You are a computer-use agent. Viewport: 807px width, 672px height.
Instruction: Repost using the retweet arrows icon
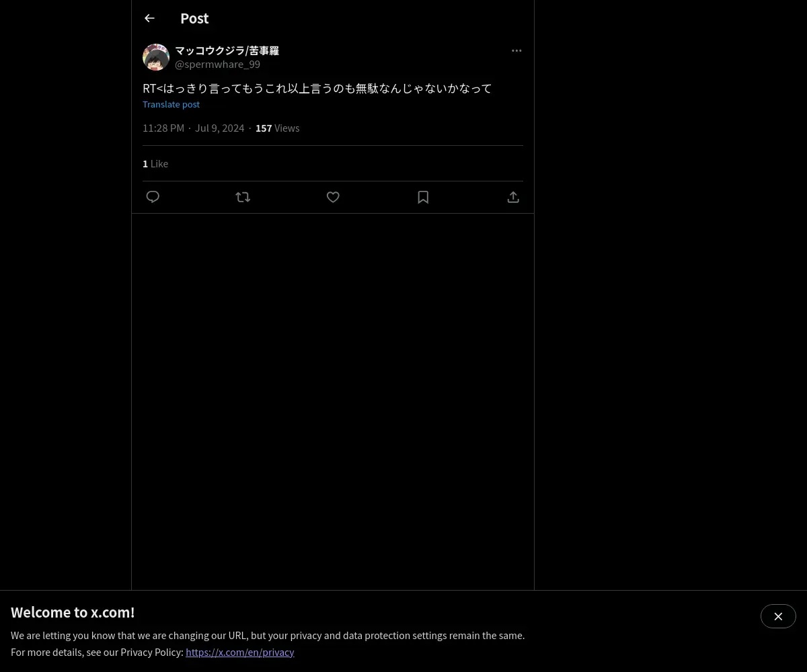[243, 197]
